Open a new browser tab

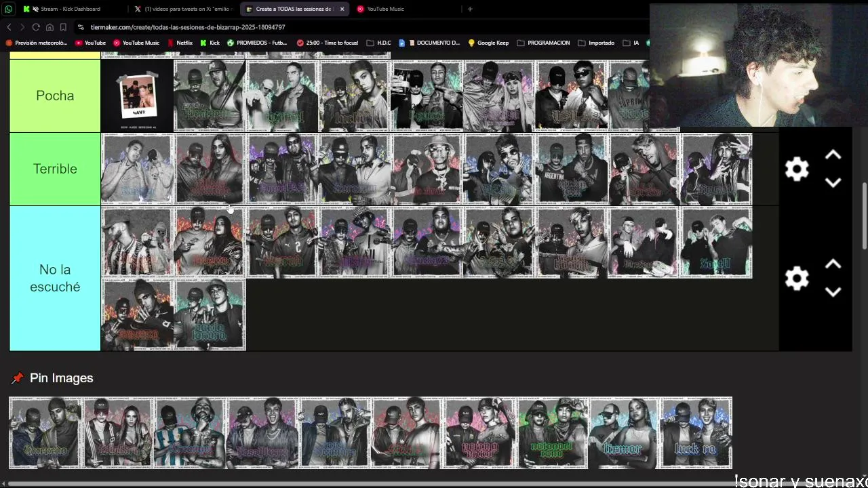470,9
